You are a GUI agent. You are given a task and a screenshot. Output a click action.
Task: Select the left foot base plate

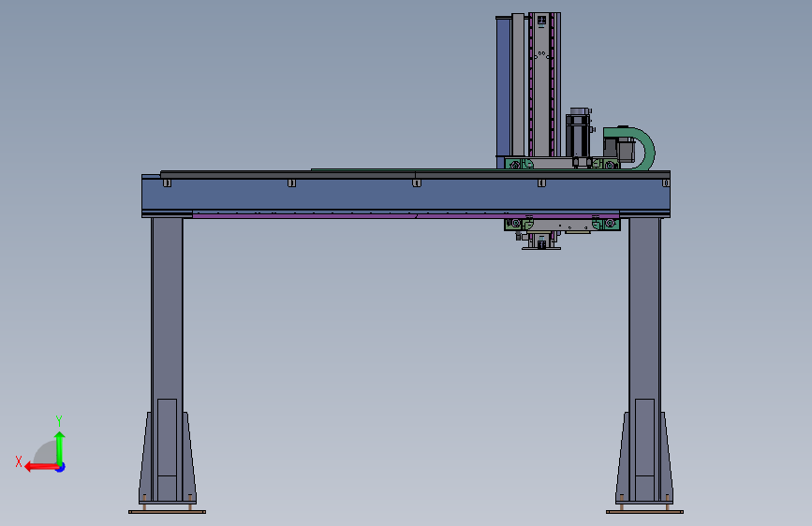point(168,512)
